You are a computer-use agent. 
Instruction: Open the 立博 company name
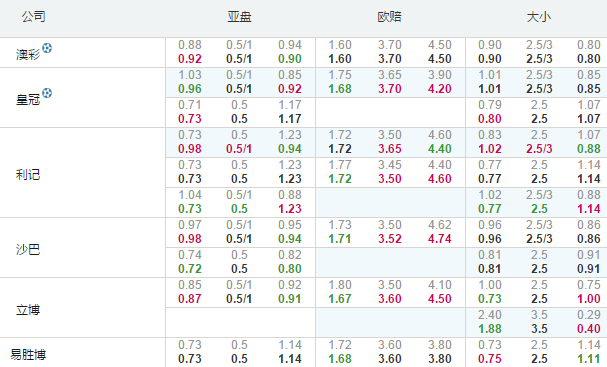[28, 310]
